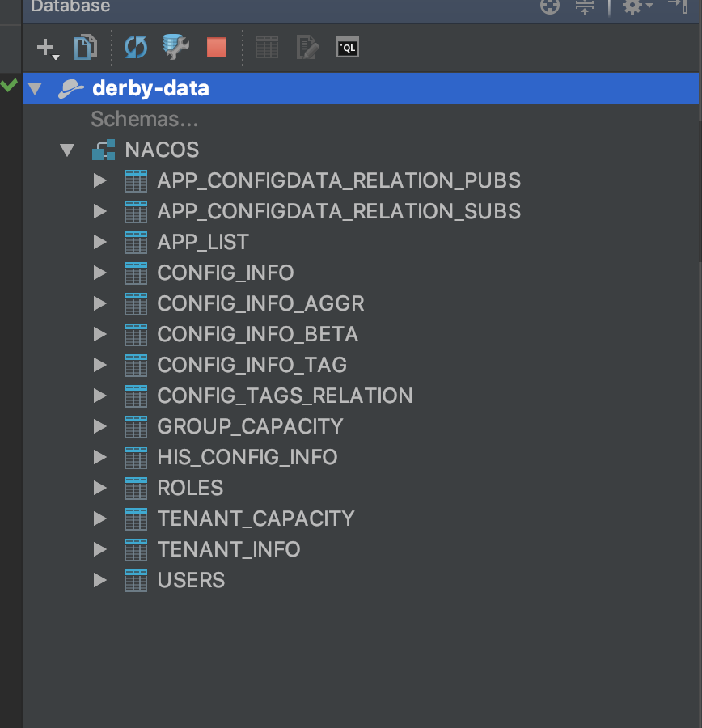
Task: Click the HIS_CONFIG_INFO table icon
Action: click(136, 457)
